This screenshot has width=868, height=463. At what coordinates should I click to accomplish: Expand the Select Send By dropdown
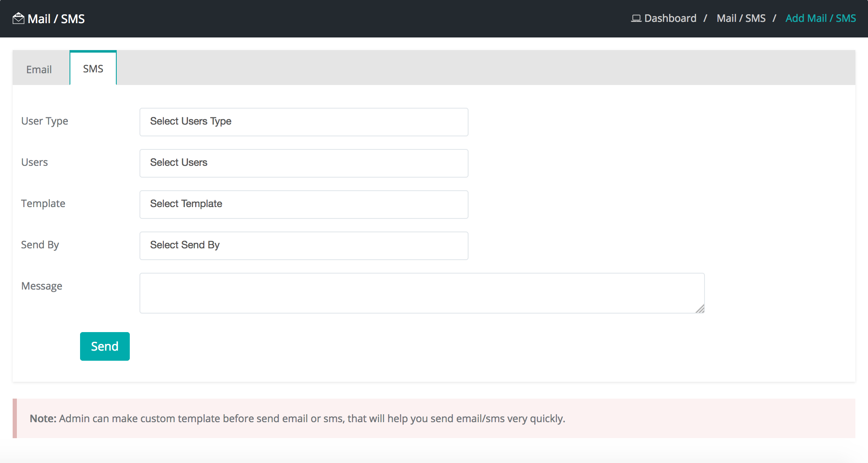tap(303, 245)
